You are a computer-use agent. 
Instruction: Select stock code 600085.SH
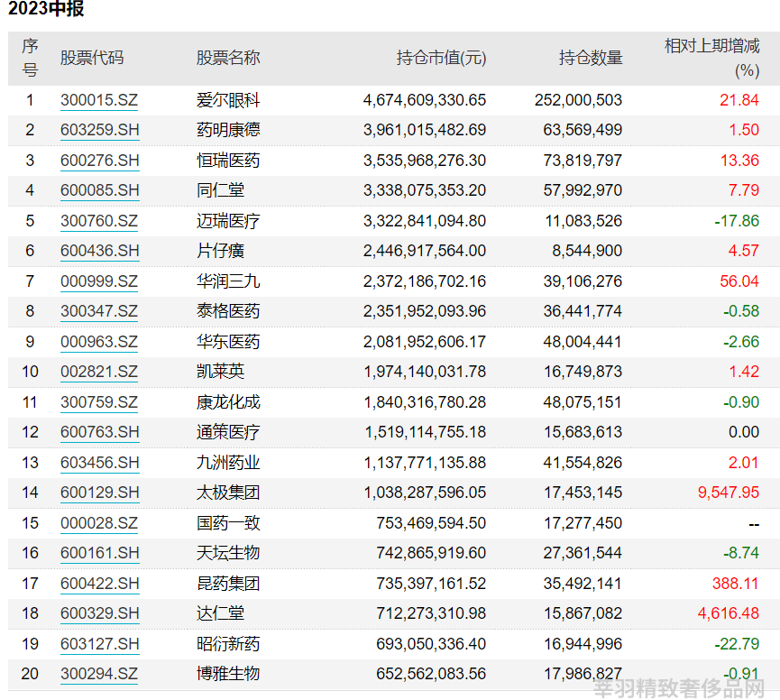pos(99,190)
